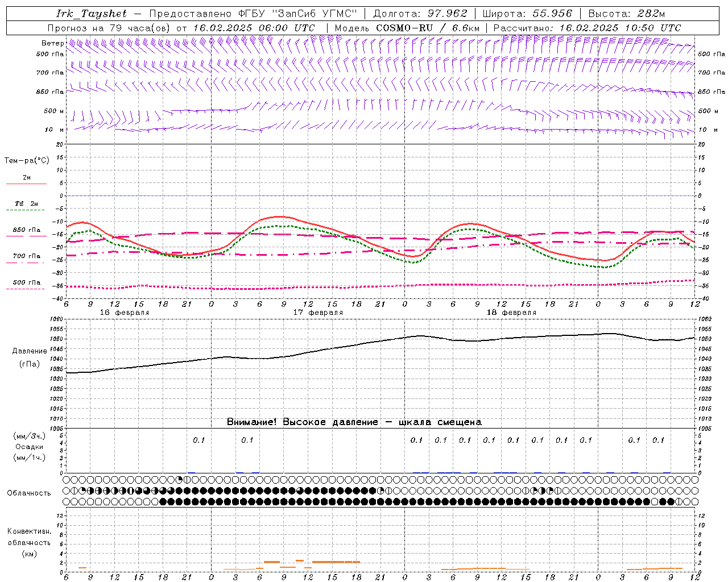
Task: Click the 18 февраля date label
Action: pos(511,313)
